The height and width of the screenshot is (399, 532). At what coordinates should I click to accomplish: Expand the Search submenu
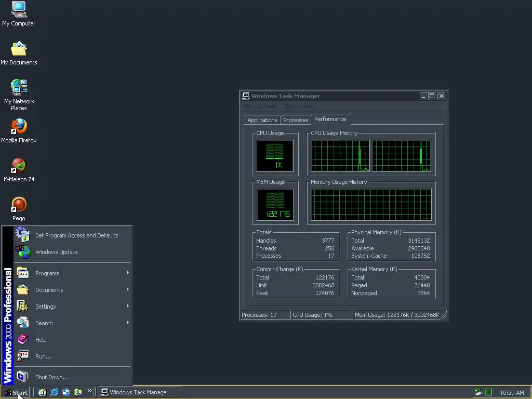73,323
